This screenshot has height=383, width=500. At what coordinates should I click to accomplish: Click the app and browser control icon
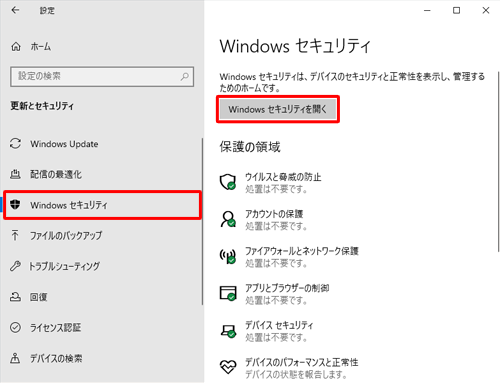(228, 293)
